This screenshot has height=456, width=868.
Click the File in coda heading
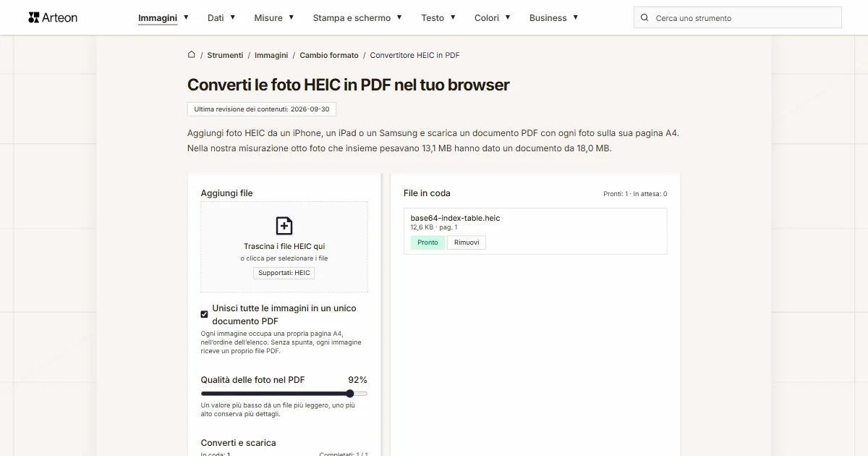tap(427, 193)
